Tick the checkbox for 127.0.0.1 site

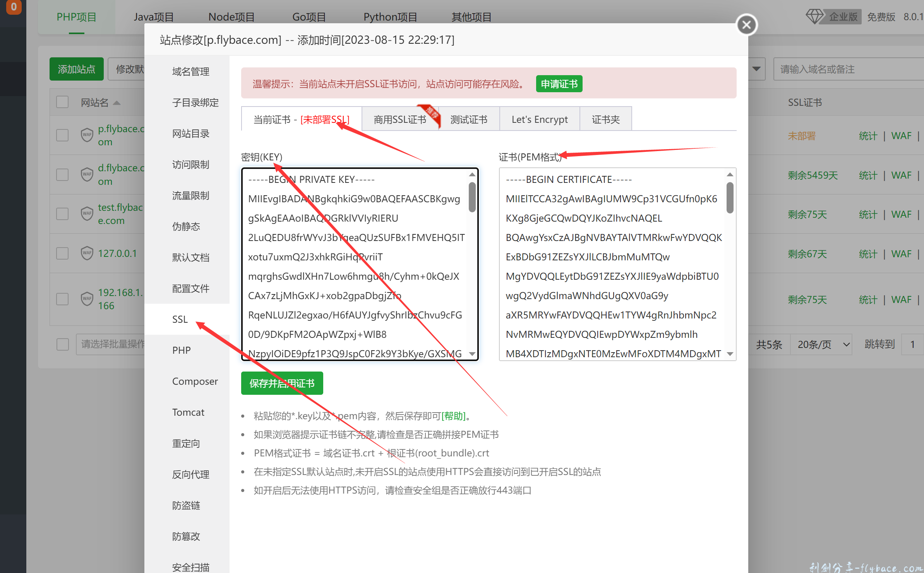point(62,253)
